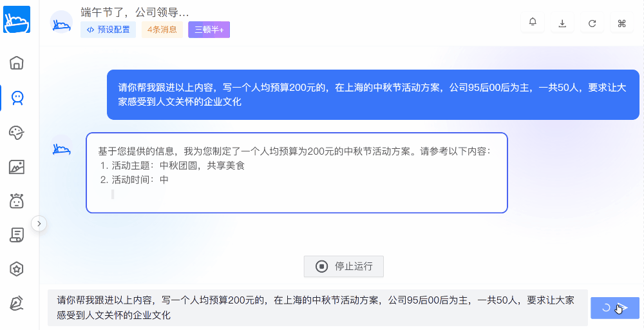This screenshot has height=330, width=644.
Task: Click the conversation title 端午节了，公司领导…
Action: [x=135, y=12]
